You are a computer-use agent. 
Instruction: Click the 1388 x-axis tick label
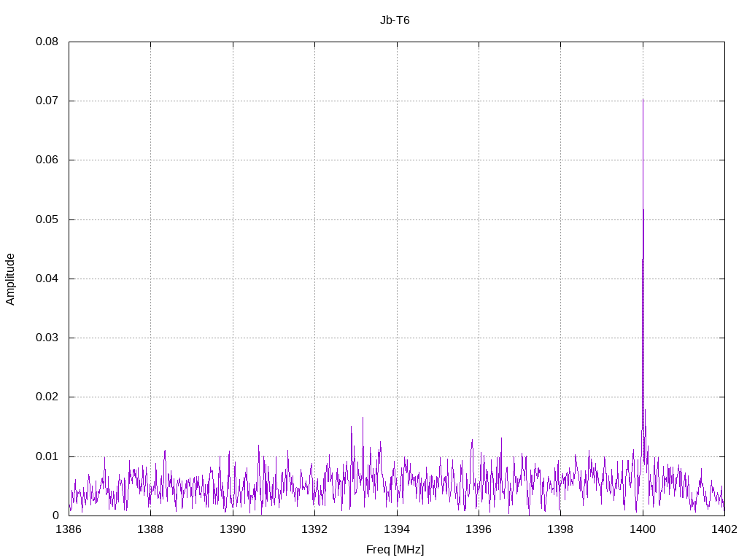[x=150, y=529]
